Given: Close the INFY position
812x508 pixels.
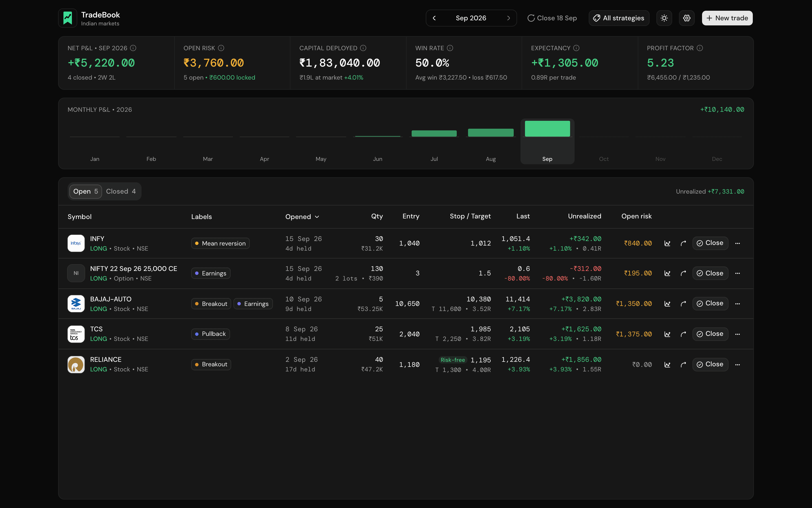Looking at the screenshot, I should click(710, 243).
